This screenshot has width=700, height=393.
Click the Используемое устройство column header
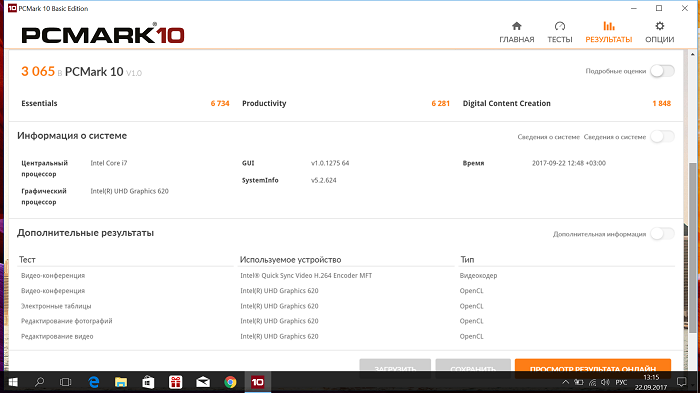coord(290,259)
